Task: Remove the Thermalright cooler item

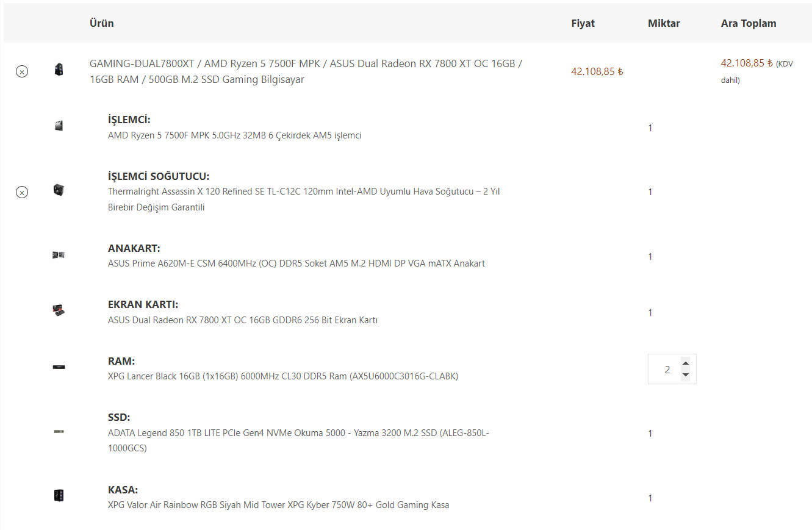Action: click(22, 193)
